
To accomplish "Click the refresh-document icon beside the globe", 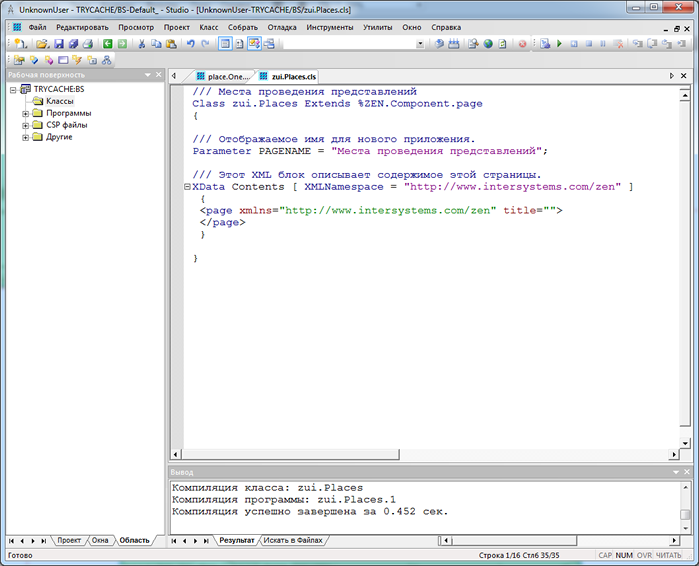I will (x=502, y=44).
